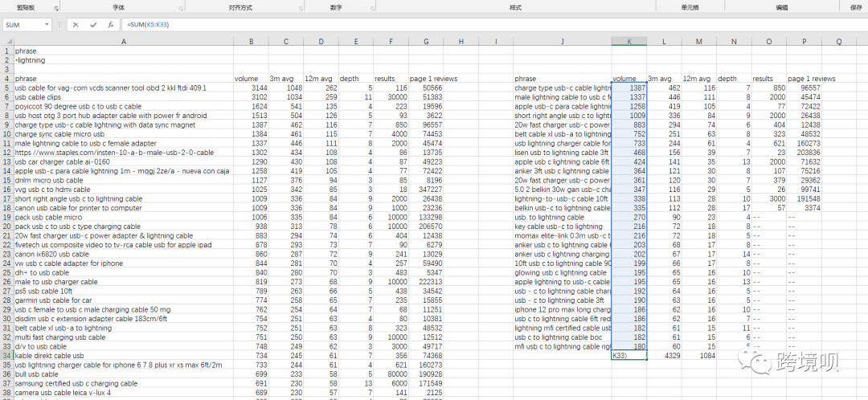
Task: Click the 'phrase' header in column J
Action: point(563,79)
